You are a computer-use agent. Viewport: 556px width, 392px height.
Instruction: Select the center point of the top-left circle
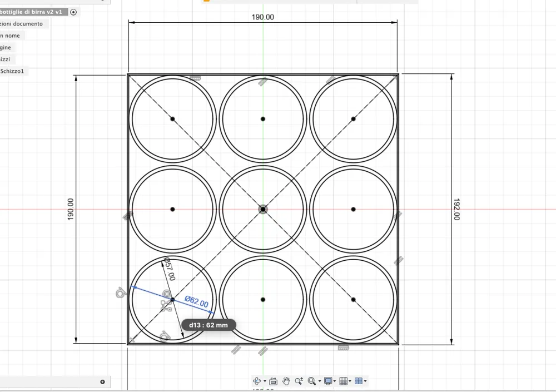(173, 119)
